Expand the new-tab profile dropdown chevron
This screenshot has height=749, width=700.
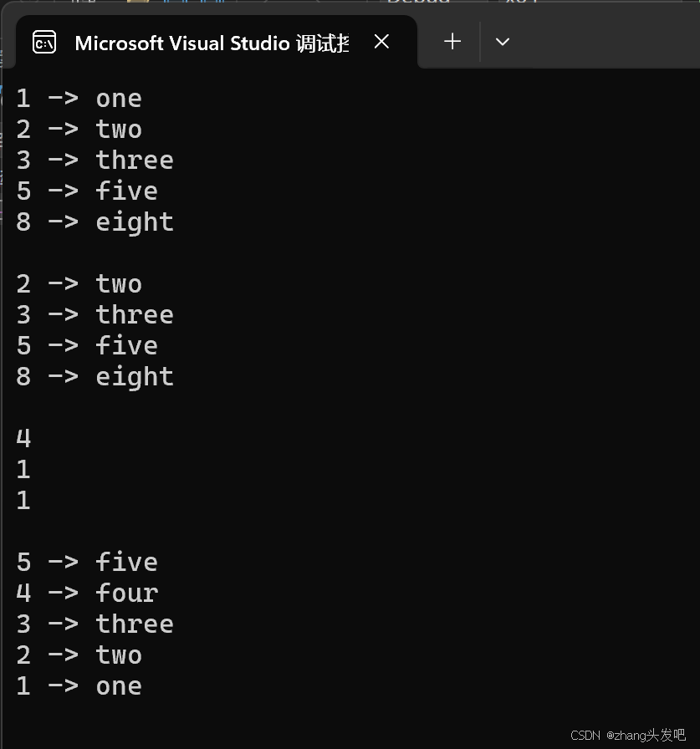pos(503,42)
